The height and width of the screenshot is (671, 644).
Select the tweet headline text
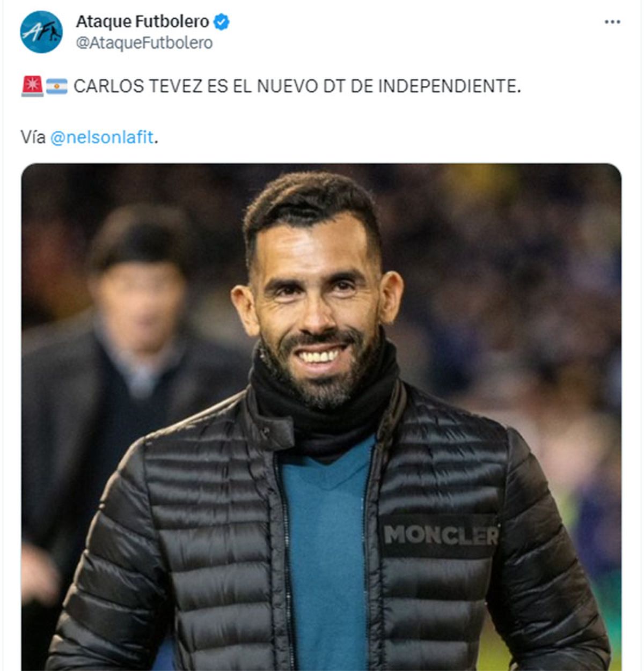click(x=297, y=86)
